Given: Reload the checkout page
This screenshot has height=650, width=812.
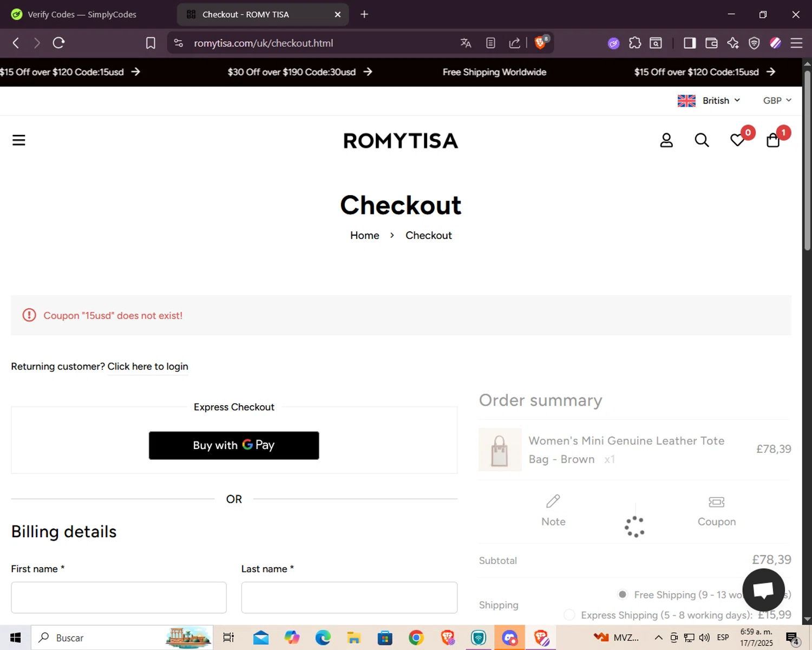Looking at the screenshot, I should (58, 43).
